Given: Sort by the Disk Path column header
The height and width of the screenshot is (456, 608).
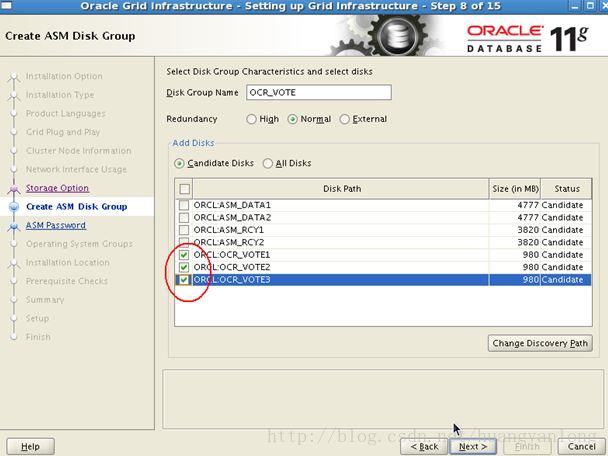Looking at the screenshot, I should [342, 189].
